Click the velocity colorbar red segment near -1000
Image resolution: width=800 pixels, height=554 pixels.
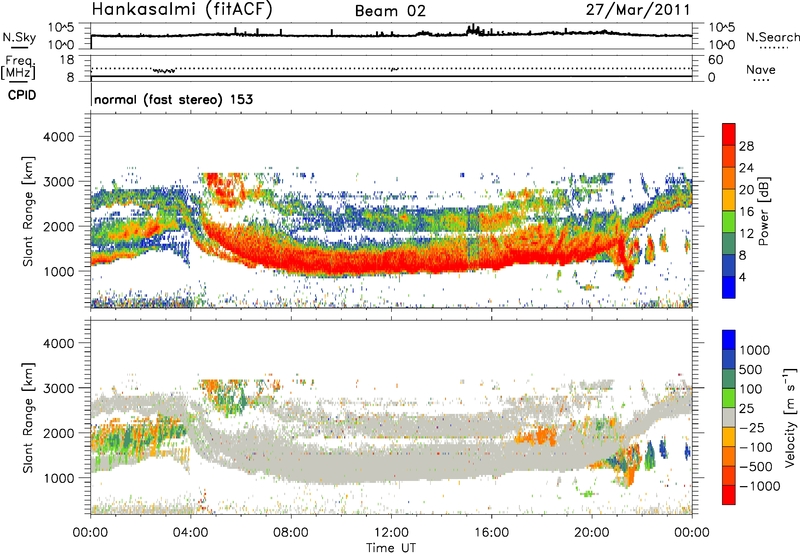point(729,495)
